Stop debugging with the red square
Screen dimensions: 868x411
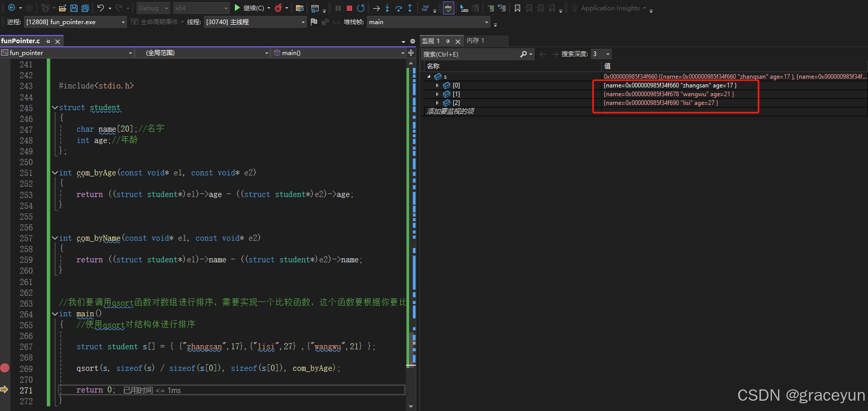click(x=349, y=8)
